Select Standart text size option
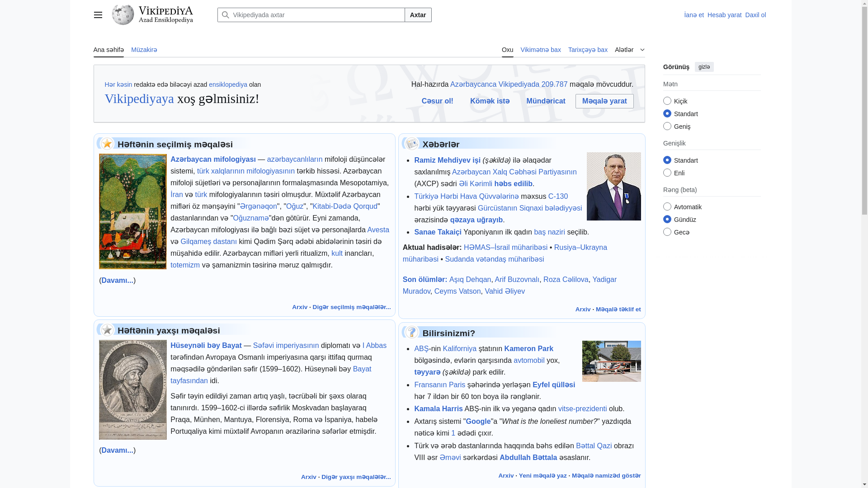The image size is (868, 488). point(667,113)
